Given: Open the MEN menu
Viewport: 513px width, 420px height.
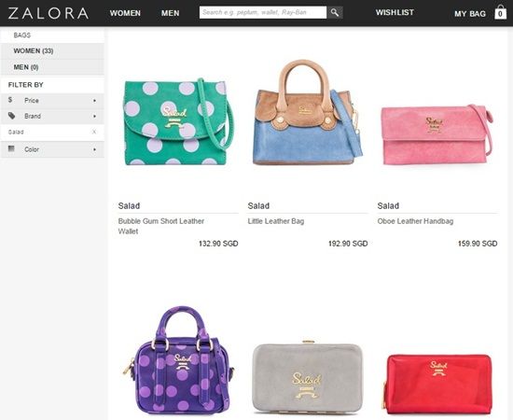Looking at the screenshot, I should click(170, 13).
